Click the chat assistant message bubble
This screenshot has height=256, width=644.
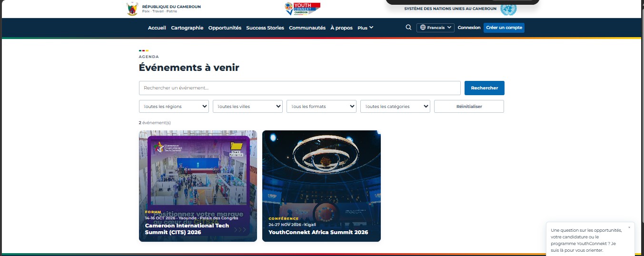pos(590,239)
